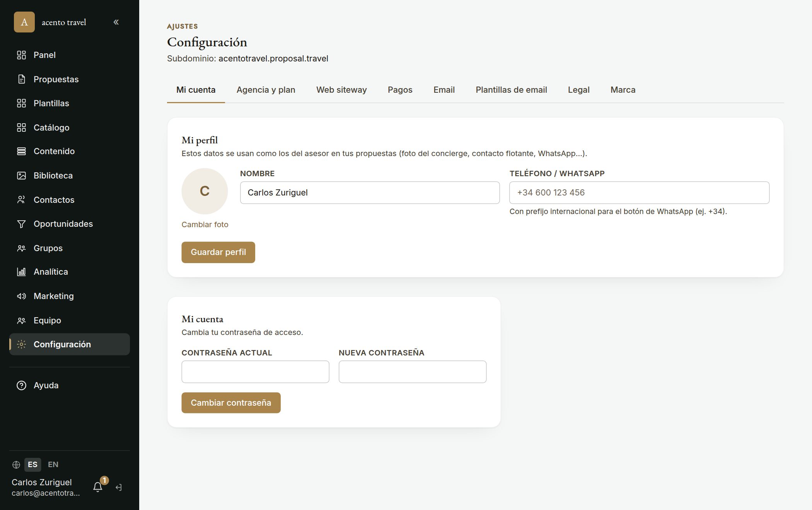Open the Propuestas document icon
812x510 pixels.
(22, 79)
